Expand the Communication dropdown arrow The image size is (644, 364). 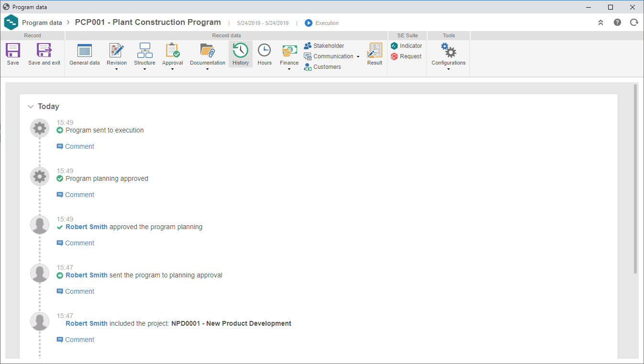click(x=358, y=57)
